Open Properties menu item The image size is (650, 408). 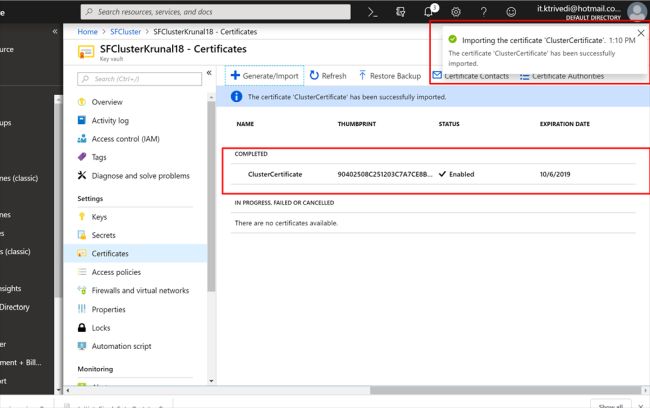(x=109, y=309)
